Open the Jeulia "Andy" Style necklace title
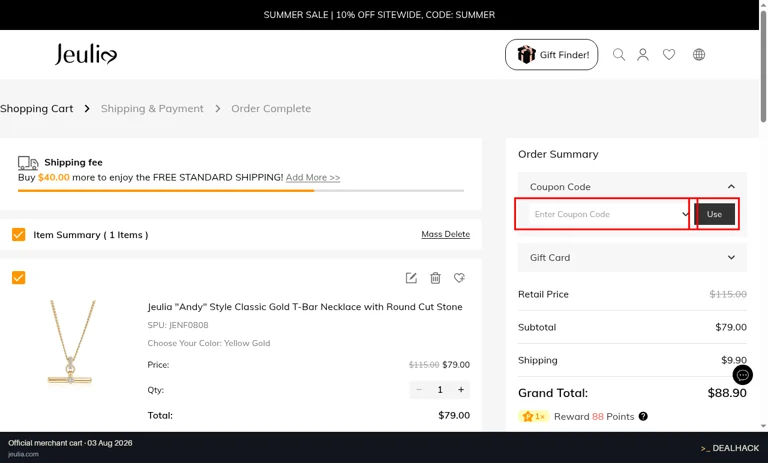This screenshot has height=463, width=768. 305,307
